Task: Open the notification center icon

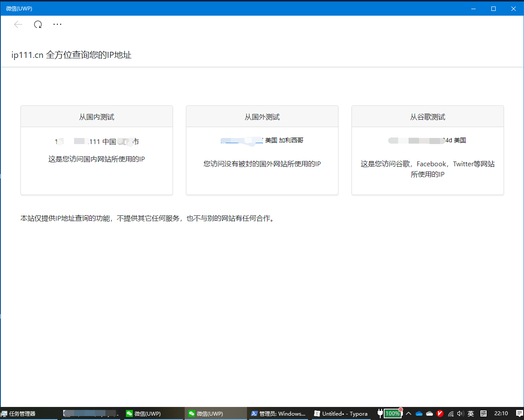Action: 519,413
